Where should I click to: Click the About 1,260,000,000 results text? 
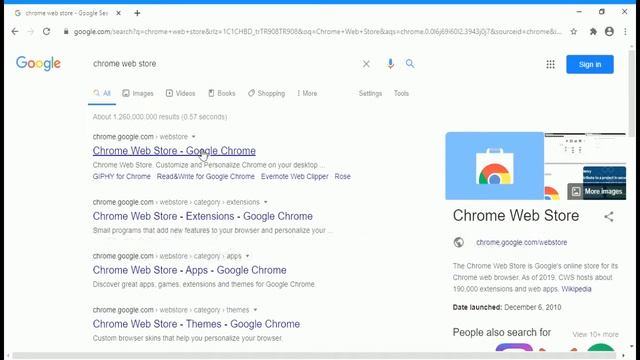coord(160,117)
